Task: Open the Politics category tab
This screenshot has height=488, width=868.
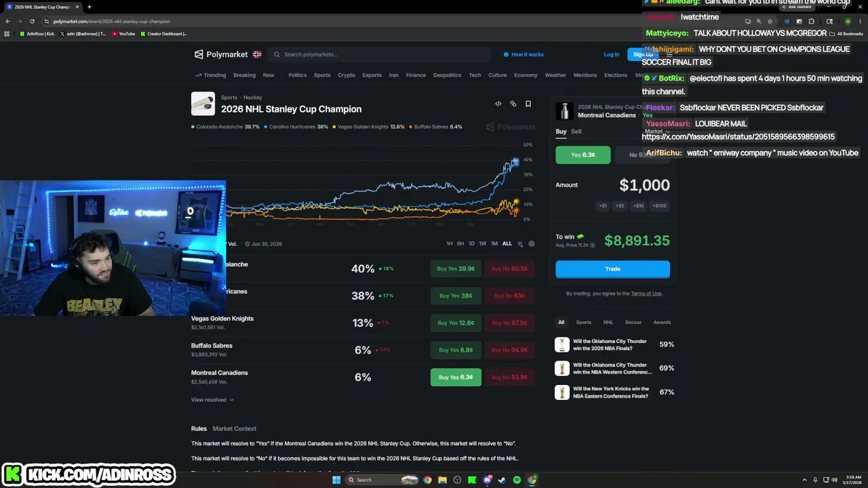Action: (x=297, y=75)
